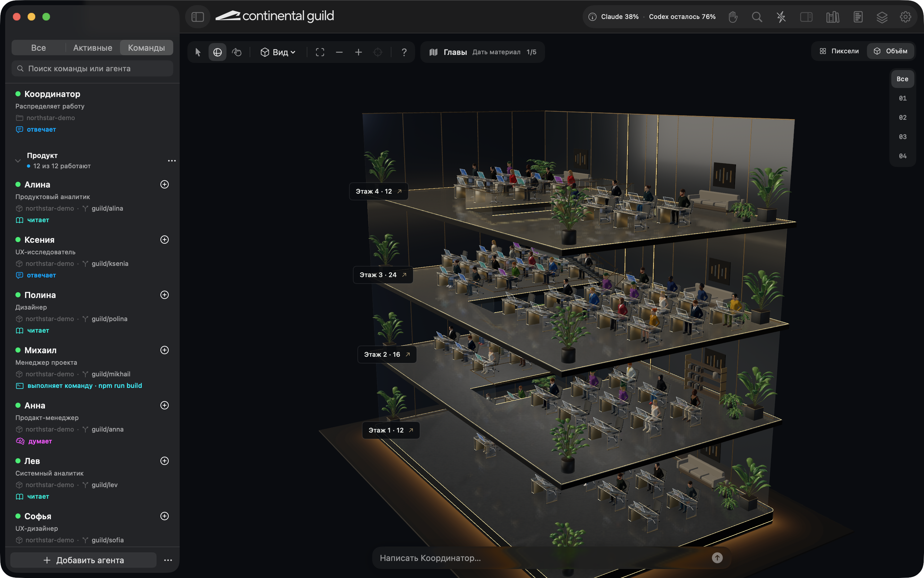
Task: Show all floors with Все filter
Action: point(902,79)
